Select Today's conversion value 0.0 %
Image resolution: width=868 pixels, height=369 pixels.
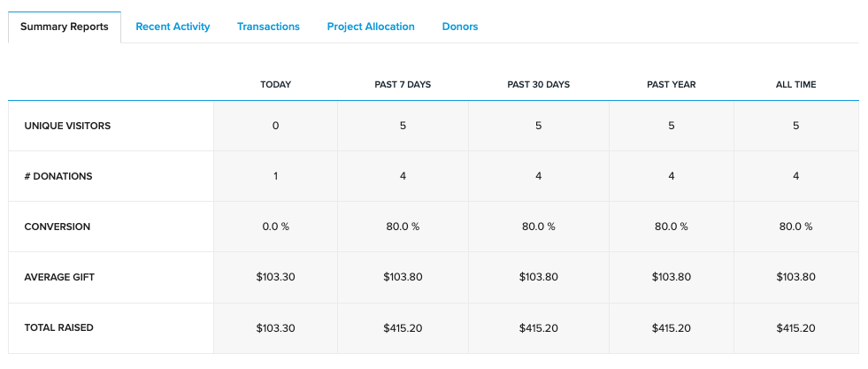click(275, 227)
